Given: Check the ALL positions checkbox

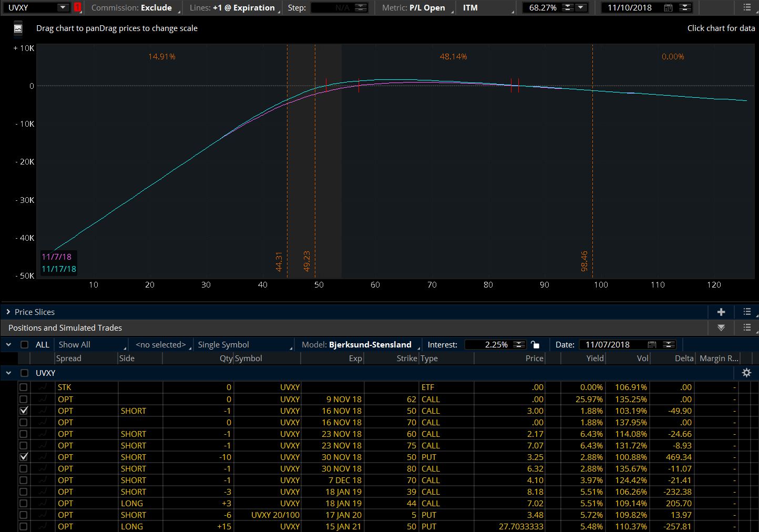Looking at the screenshot, I should (x=24, y=345).
